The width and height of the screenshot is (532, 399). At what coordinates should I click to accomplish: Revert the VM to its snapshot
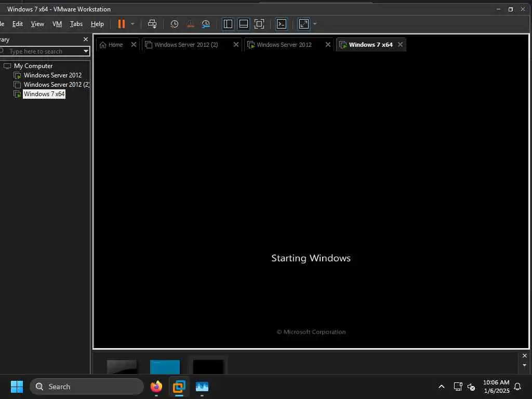coord(190,24)
